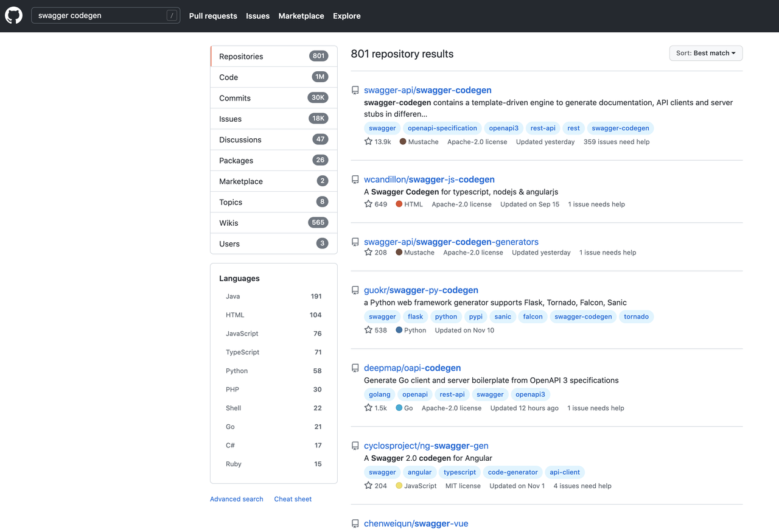Open cyclosproject/ng-swagger-gen repository
The width and height of the screenshot is (779, 532).
(x=426, y=446)
